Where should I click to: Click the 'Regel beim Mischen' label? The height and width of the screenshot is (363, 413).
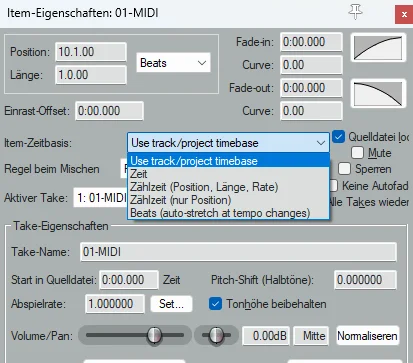tap(52, 169)
